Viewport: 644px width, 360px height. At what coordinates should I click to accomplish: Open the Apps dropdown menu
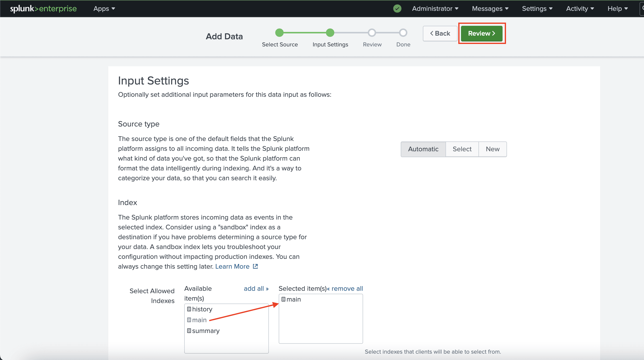tap(104, 9)
